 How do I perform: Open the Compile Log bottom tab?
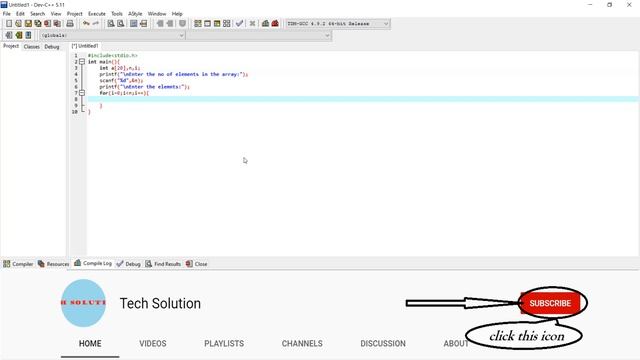pos(93,263)
